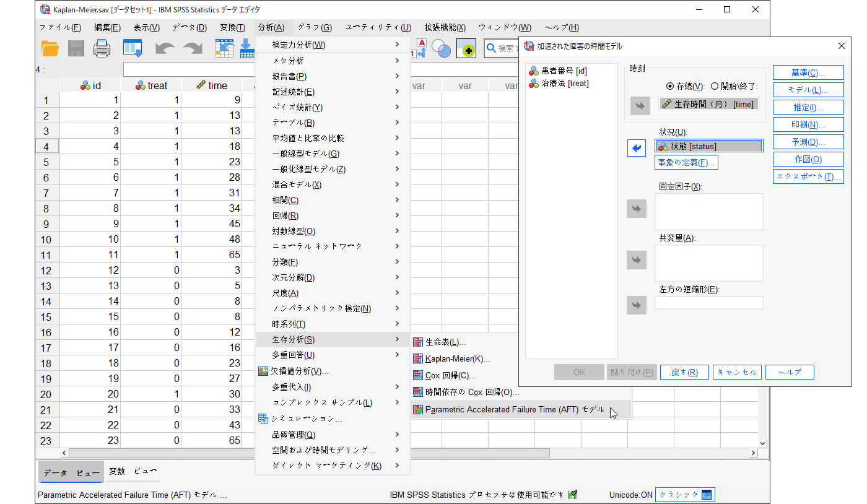Open the グラフ menu in the menu bar
Viewport: 867px width, 504px height.
click(x=314, y=27)
